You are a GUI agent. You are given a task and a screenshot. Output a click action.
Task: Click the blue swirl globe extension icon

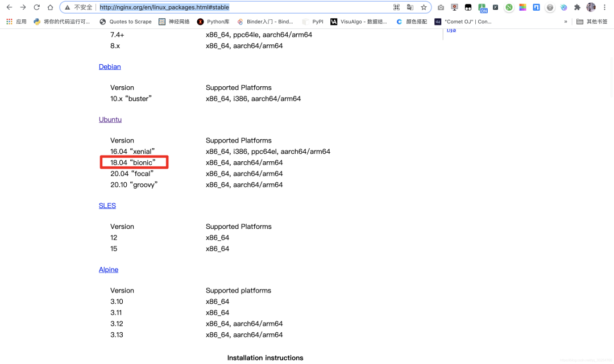(564, 7)
